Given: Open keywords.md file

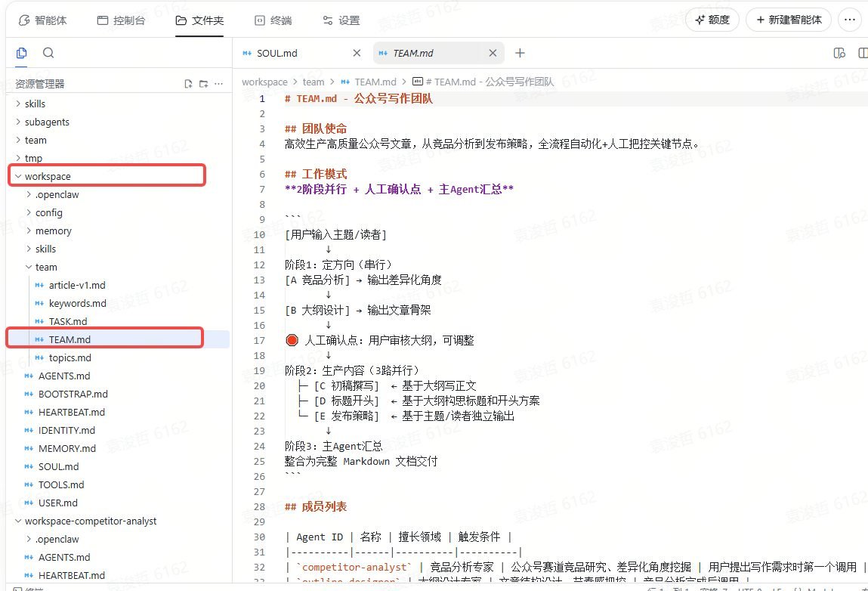Looking at the screenshot, I should [x=78, y=304].
